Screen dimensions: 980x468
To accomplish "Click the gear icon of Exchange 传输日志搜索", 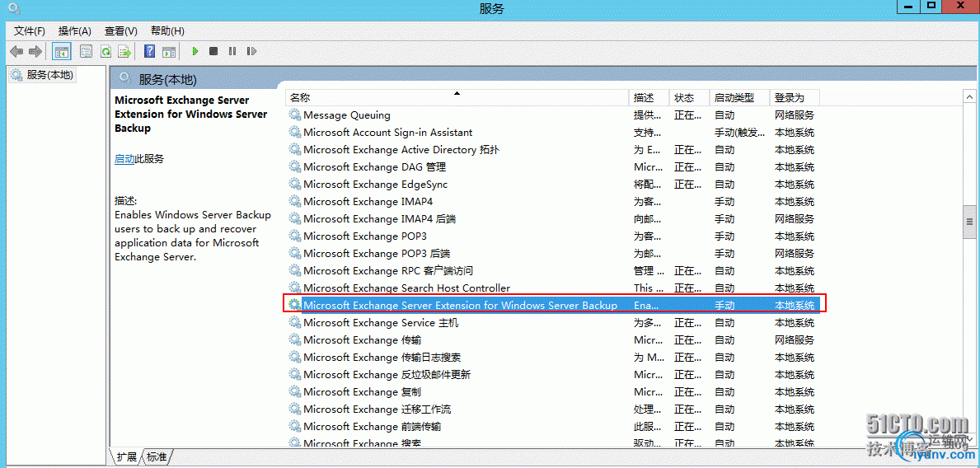I will pos(294,358).
